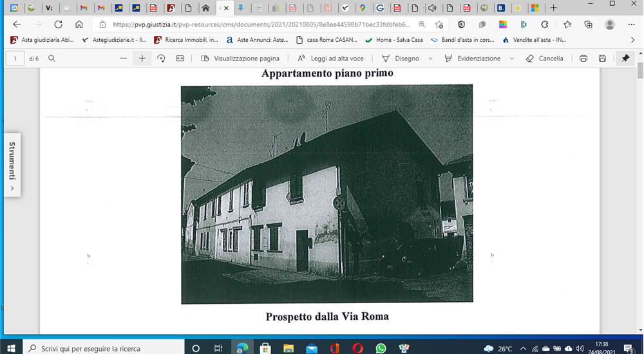Open the Windows Start menu
This screenshot has width=644, height=354.
coord(11,348)
